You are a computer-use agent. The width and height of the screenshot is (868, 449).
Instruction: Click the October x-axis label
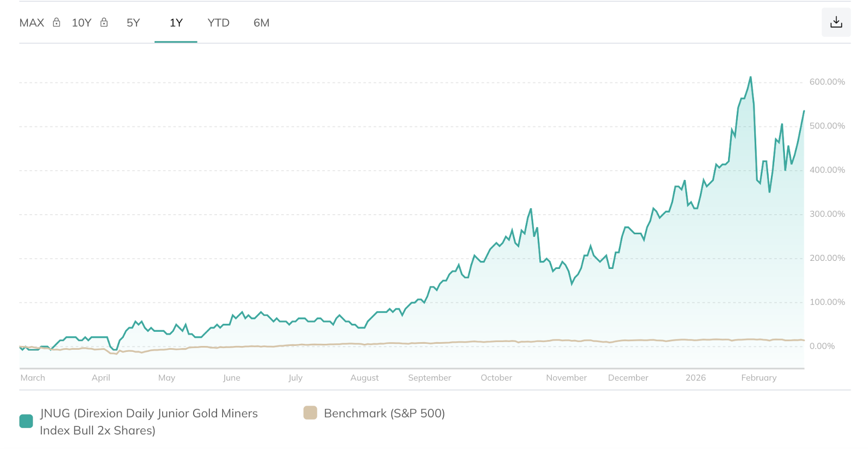496,378
